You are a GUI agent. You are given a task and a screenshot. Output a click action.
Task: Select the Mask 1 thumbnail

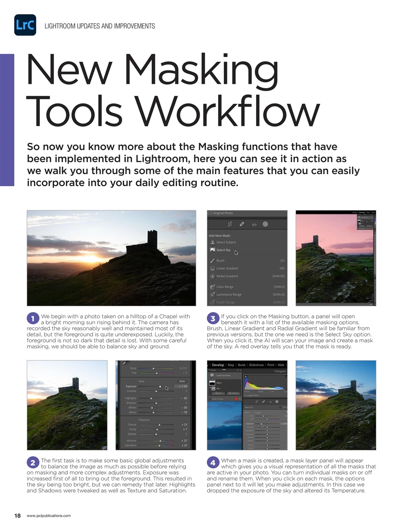213,382
